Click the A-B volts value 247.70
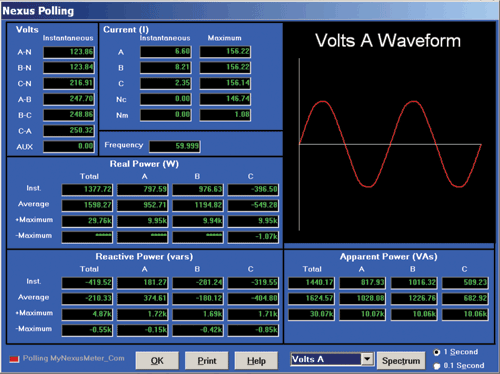The width and height of the screenshot is (500, 374). coord(69,99)
